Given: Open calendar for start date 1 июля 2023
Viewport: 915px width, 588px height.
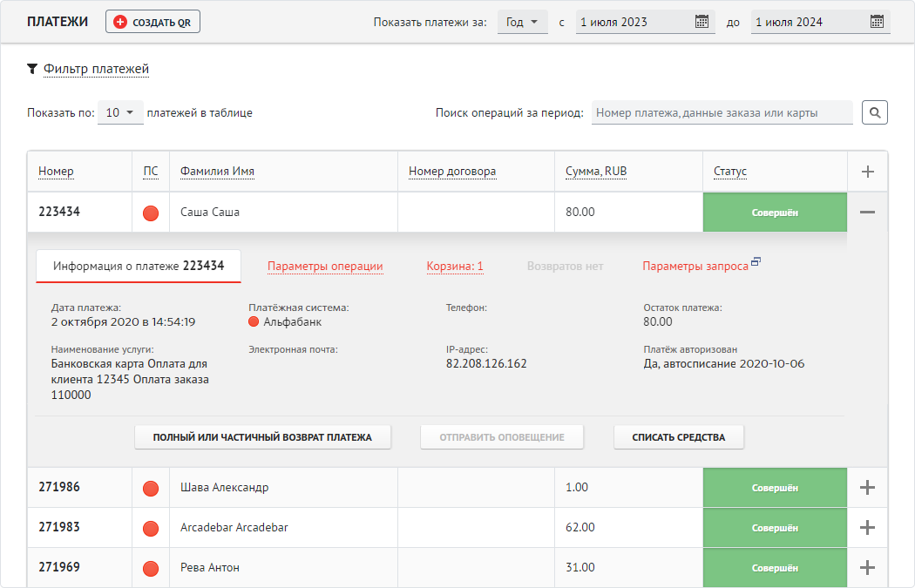Looking at the screenshot, I should tap(701, 22).
